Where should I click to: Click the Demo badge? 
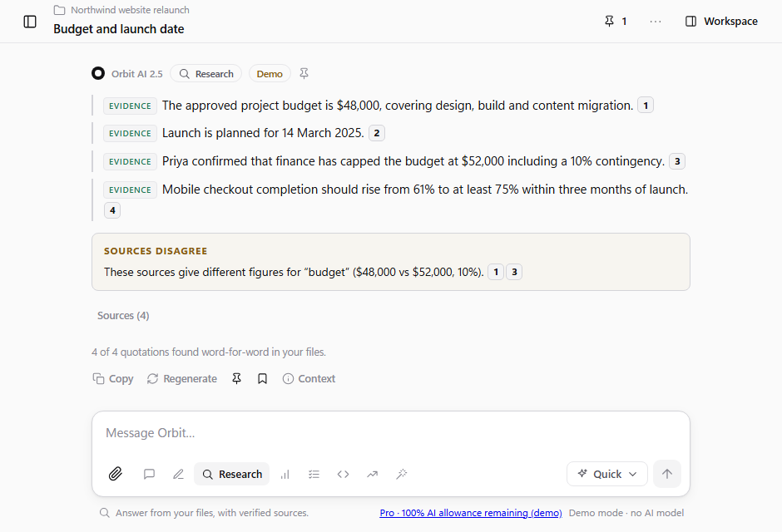[270, 74]
